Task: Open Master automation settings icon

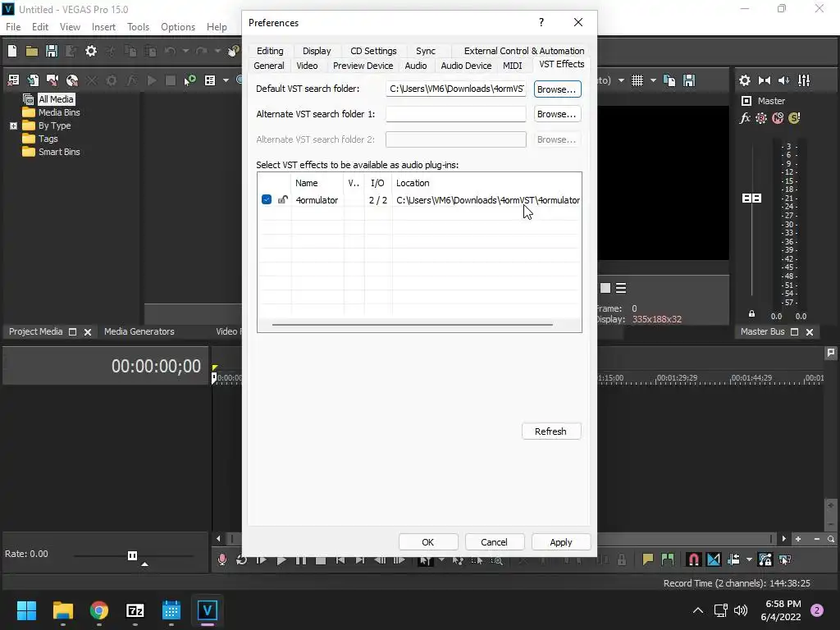Action: (761, 118)
